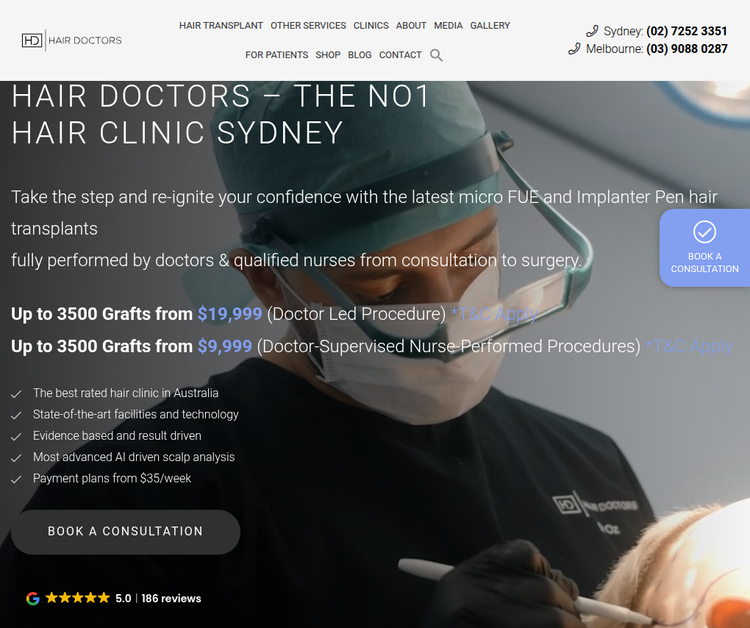
Task: Click the Hair Doctors logo
Action: 72,40
